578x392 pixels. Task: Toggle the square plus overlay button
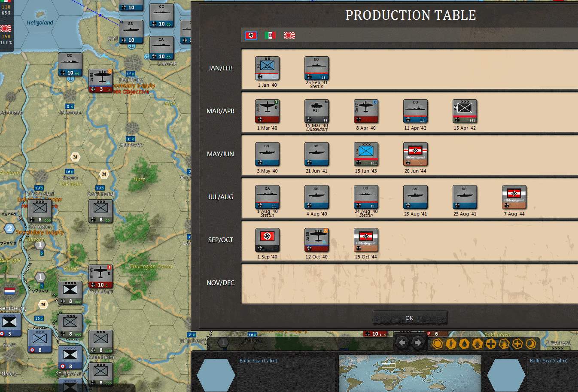(x=491, y=344)
